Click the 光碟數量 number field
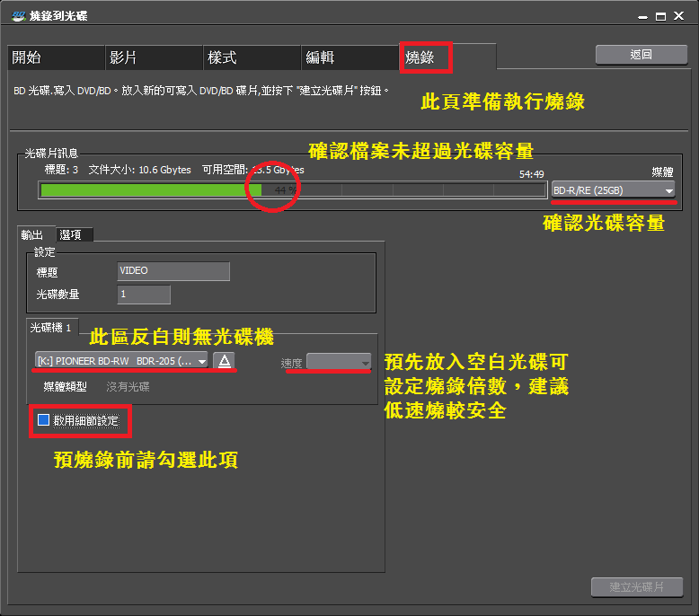The height and width of the screenshot is (616, 699). tap(144, 295)
